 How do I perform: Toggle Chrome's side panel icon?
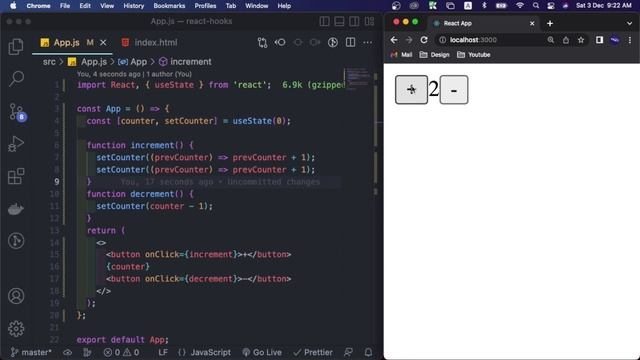pyautogui.click(x=599, y=40)
